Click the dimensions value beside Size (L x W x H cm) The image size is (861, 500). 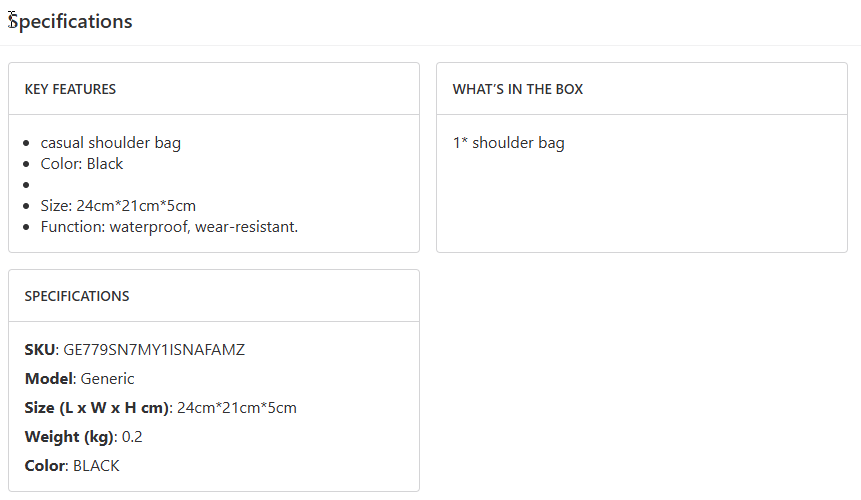coord(237,408)
